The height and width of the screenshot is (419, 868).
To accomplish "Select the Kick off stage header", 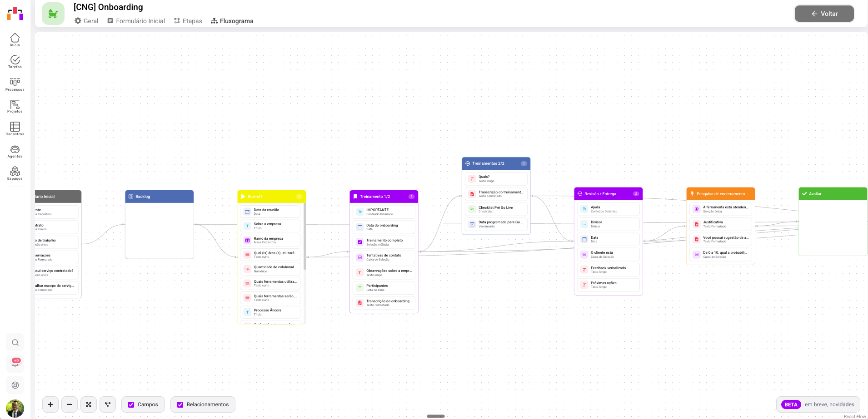I will coord(272,197).
